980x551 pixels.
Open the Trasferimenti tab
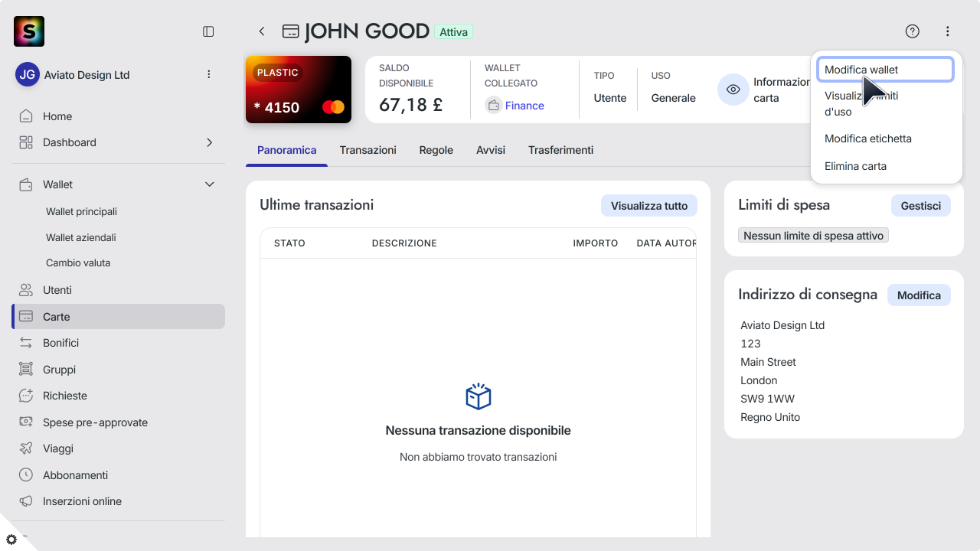pos(560,150)
